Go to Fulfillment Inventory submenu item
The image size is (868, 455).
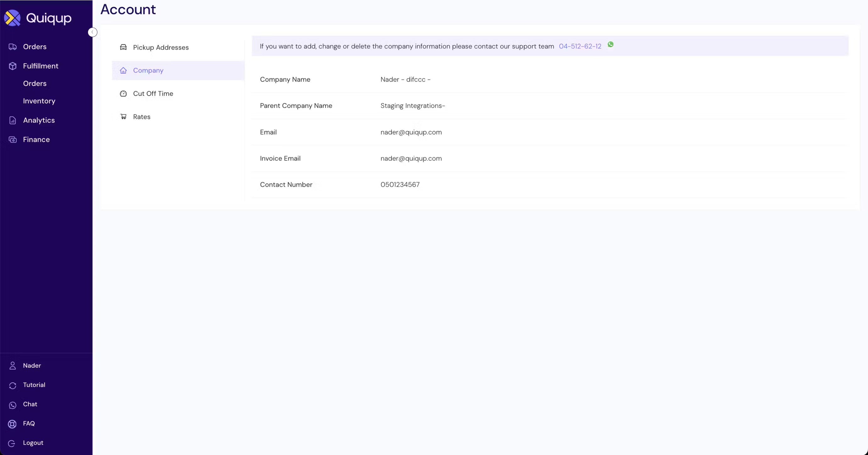tap(39, 101)
